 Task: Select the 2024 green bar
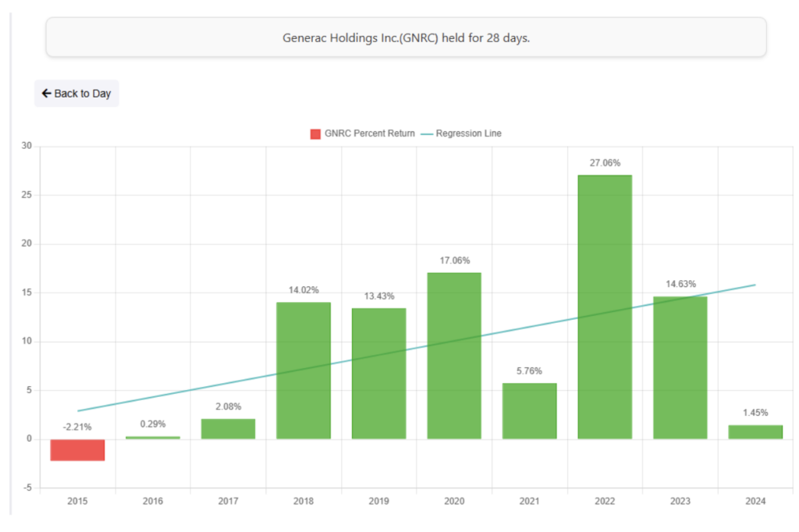pyautogui.click(x=755, y=432)
